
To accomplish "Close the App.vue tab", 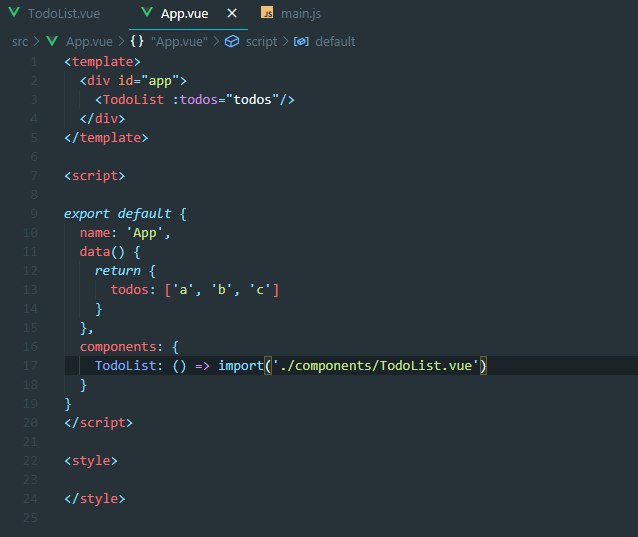I will (x=232, y=13).
